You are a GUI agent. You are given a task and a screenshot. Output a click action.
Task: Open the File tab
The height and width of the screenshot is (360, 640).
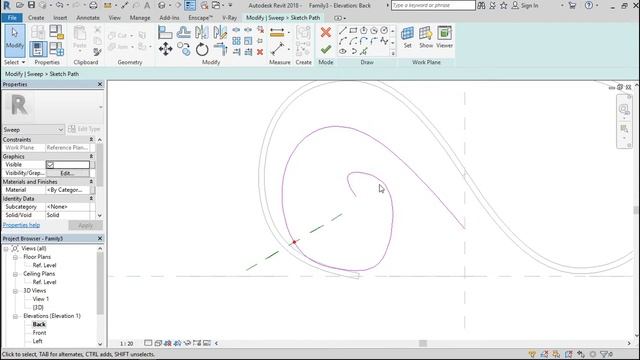click(12, 18)
